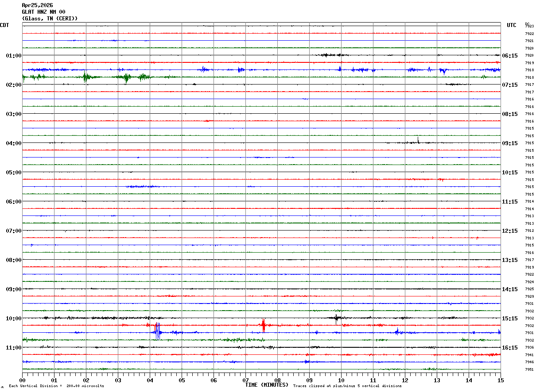The height and width of the screenshot is (392, 536).
Task: Click the 14:15 UTC time label
Action: (x=510, y=289)
